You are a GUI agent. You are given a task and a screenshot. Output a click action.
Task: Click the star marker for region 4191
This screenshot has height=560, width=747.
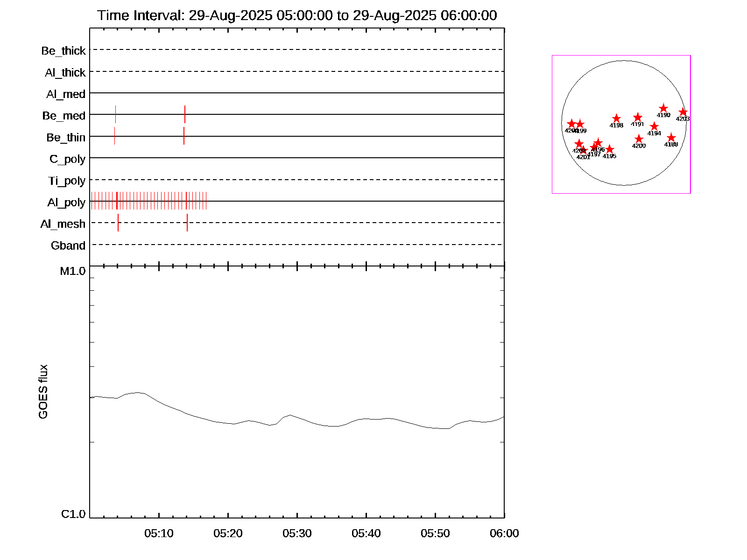pyautogui.click(x=638, y=118)
